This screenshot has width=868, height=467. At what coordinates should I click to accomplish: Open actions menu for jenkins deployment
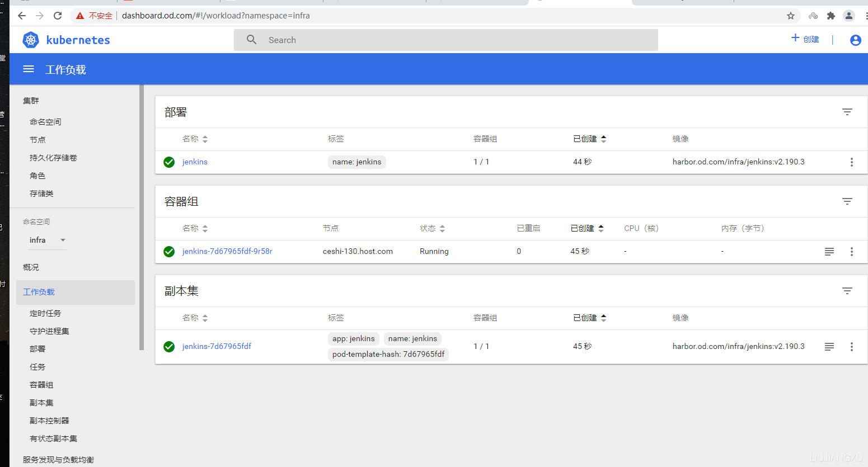852,162
